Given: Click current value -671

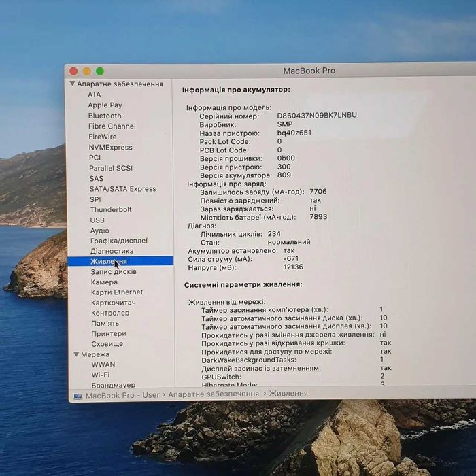Looking at the screenshot, I should coord(291,258).
